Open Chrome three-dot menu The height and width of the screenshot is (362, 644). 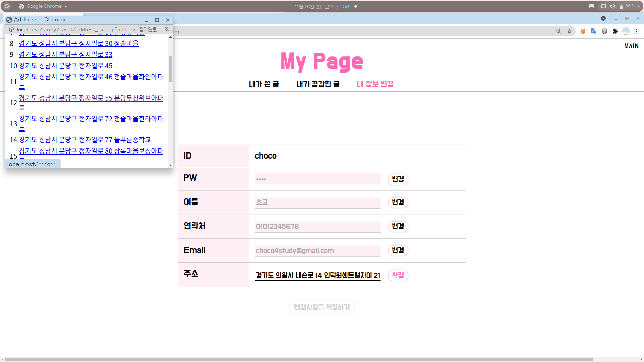(x=637, y=31)
